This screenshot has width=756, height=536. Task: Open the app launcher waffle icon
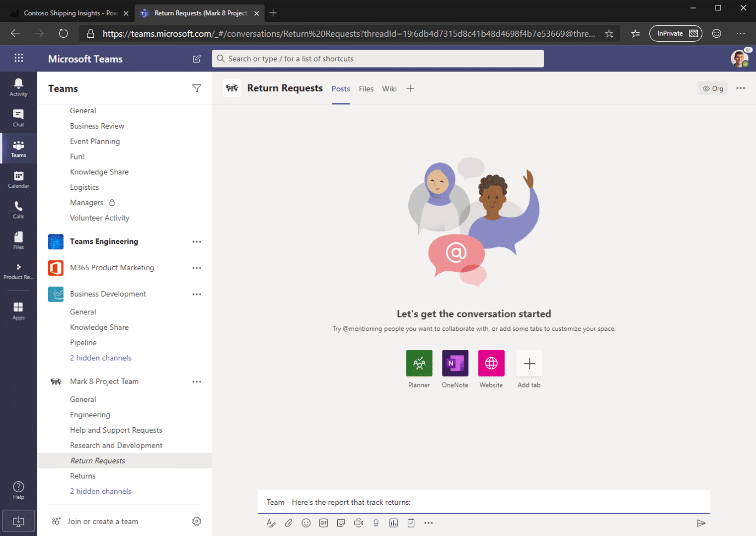point(19,58)
